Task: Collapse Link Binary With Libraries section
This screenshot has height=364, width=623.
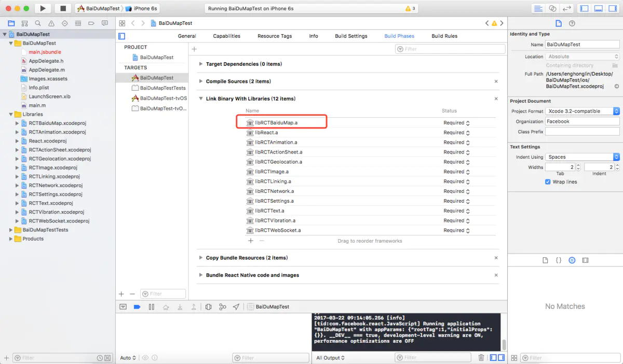Action: (x=201, y=99)
